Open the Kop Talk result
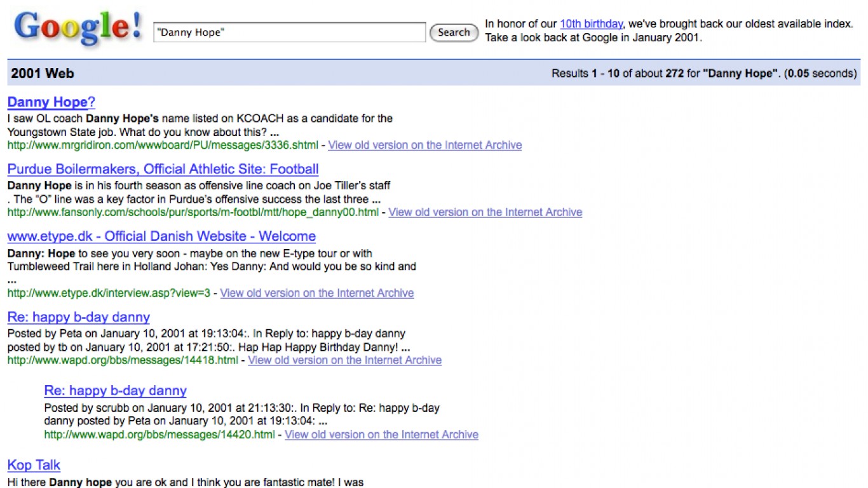Screen dimensions: 868x488 34,465
